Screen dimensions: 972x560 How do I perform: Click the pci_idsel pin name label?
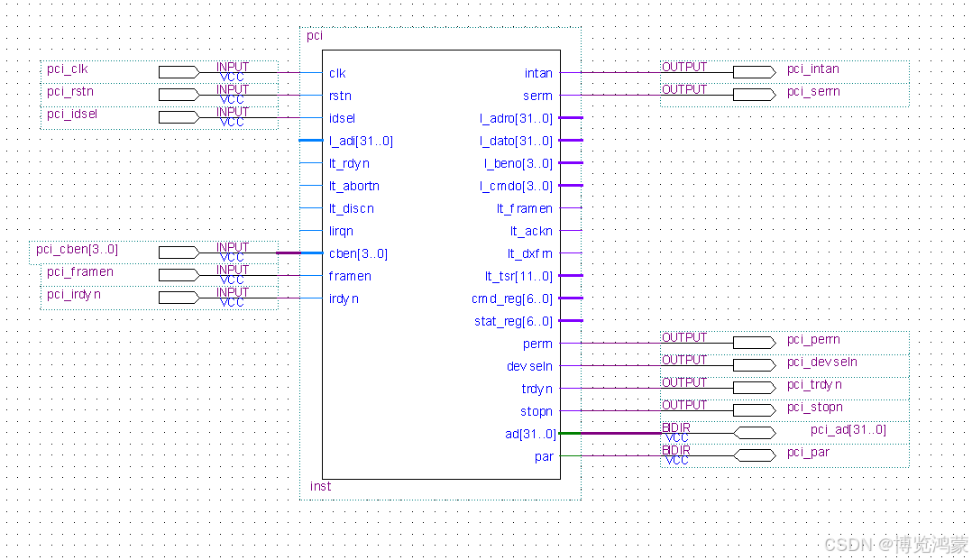pos(72,115)
